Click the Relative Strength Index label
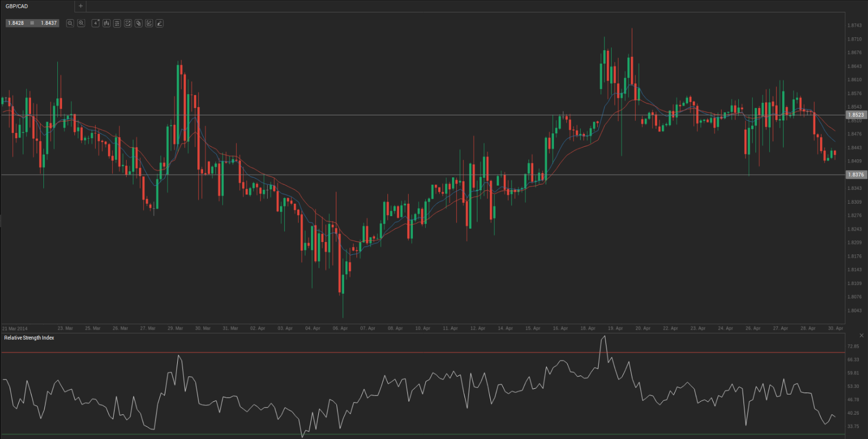 [29, 338]
